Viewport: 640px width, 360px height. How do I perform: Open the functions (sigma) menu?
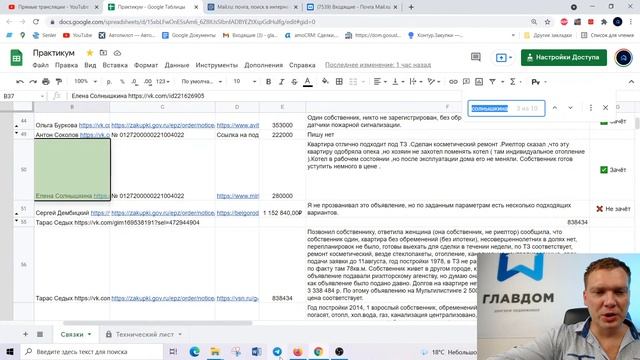tap(513, 82)
